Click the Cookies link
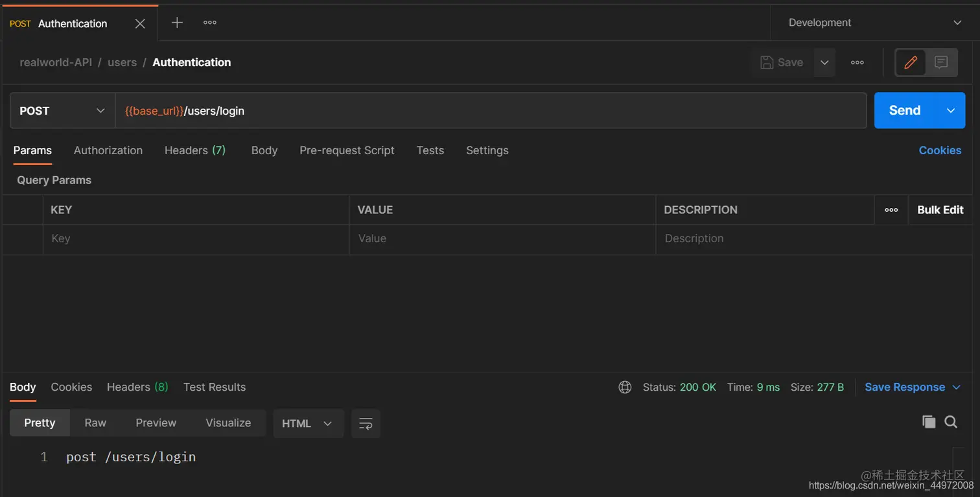The height and width of the screenshot is (497, 980). 940,150
